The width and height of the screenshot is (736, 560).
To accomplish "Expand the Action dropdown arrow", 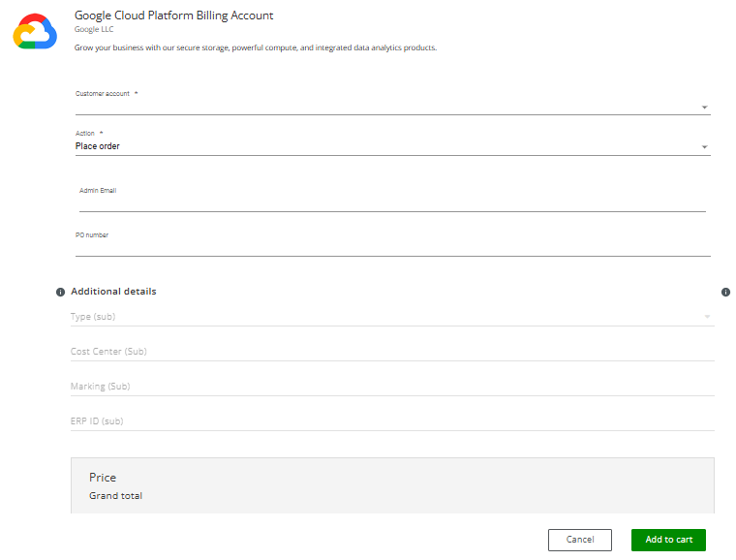I will point(705,147).
